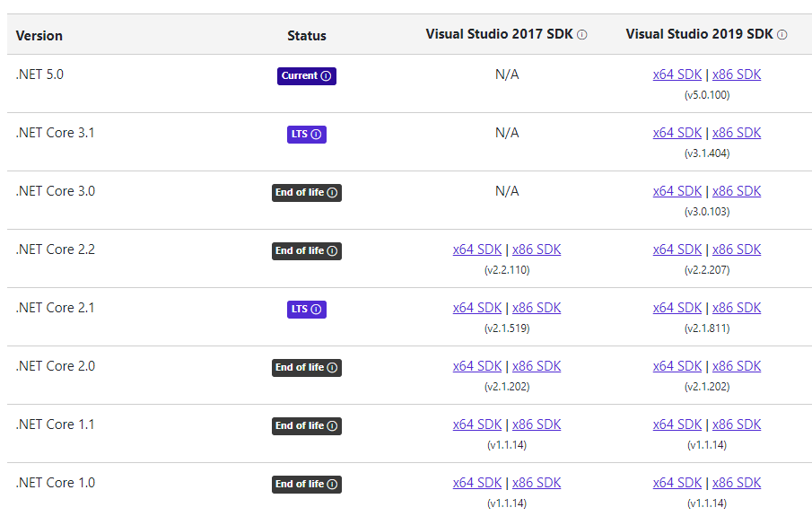Click info icon in .NET Core 3.0 End of life badge
The image size is (812, 525).
point(332,193)
